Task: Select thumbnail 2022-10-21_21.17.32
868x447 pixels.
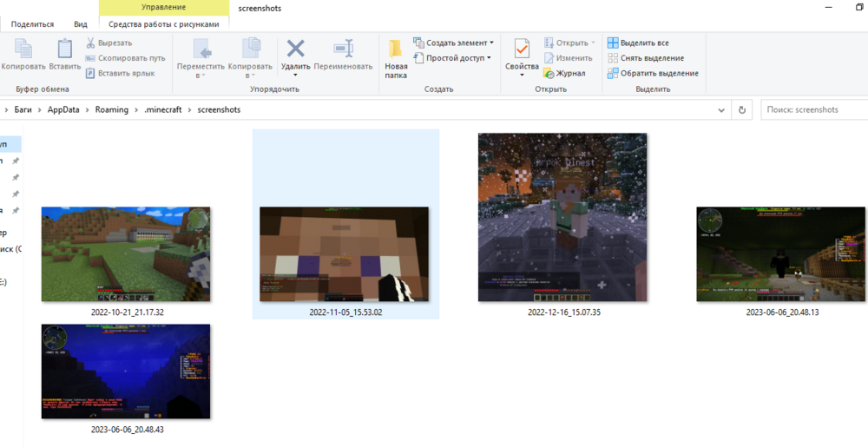Action: pyautogui.click(x=126, y=254)
